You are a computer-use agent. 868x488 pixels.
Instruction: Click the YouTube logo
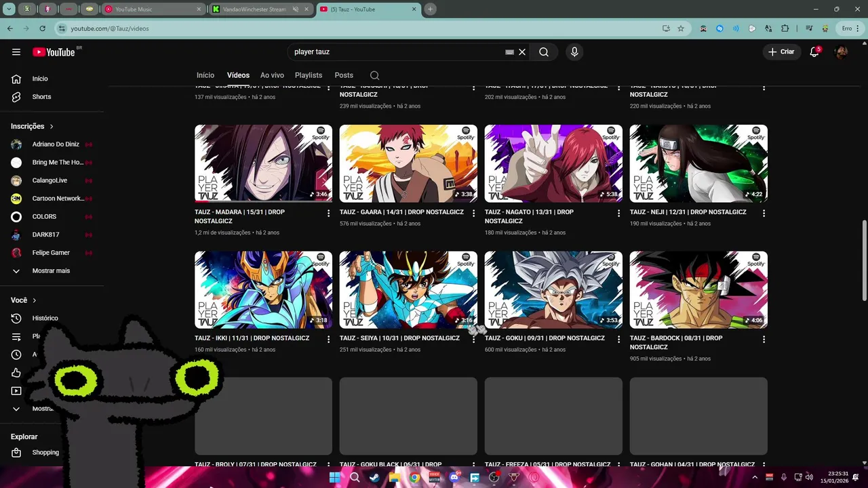point(54,52)
